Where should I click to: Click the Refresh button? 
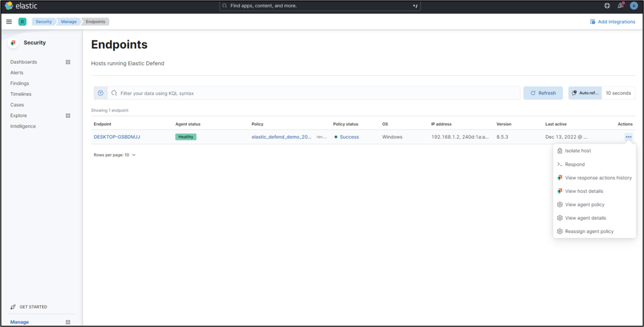(x=543, y=93)
